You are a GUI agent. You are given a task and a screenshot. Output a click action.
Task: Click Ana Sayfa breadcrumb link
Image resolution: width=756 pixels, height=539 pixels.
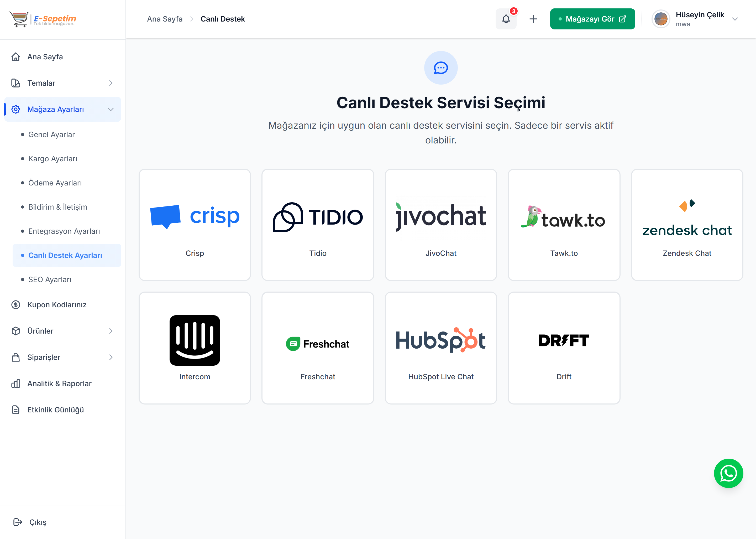(x=165, y=19)
